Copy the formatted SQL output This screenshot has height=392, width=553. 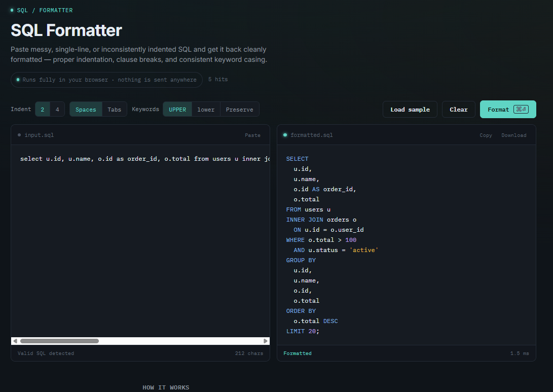[x=486, y=135]
